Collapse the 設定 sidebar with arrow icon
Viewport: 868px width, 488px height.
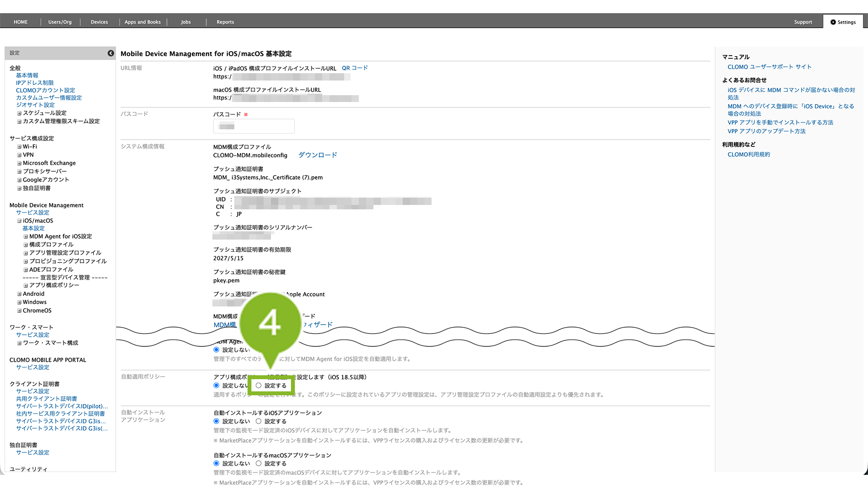pyautogui.click(x=111, y=53)
